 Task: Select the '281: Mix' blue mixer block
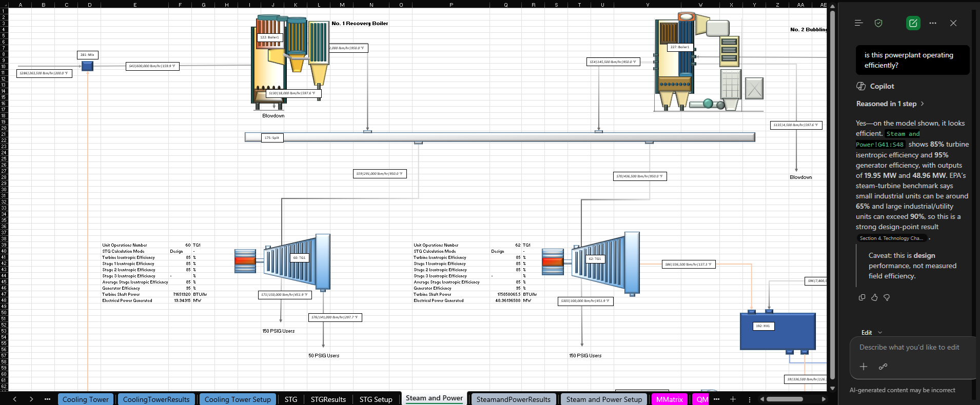click(x=88, y=66)
